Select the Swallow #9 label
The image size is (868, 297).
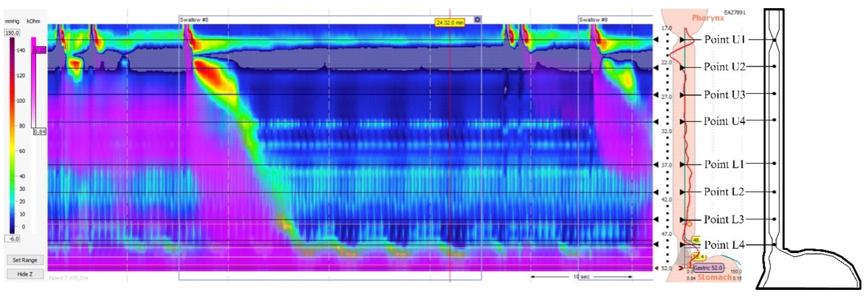click(x=593, y=20)
